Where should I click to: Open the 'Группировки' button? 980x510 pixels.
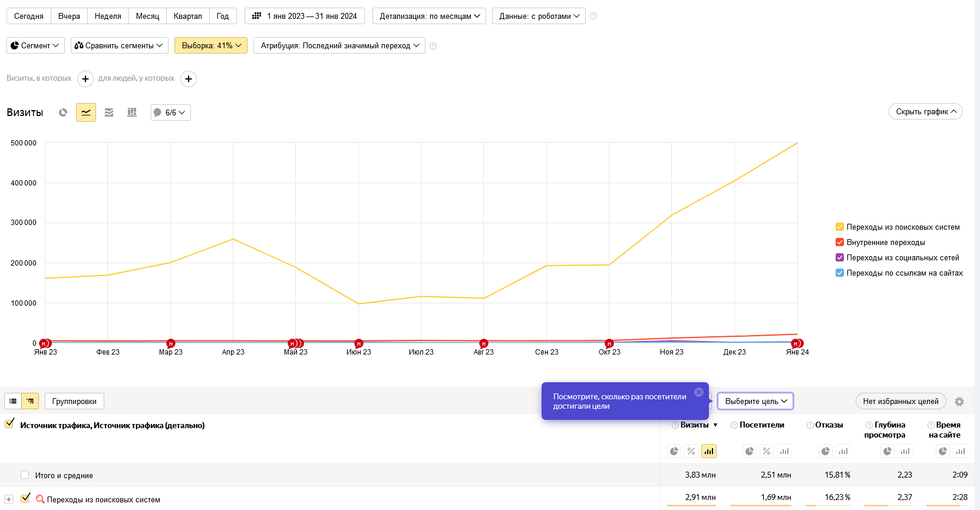pos(74,401)
